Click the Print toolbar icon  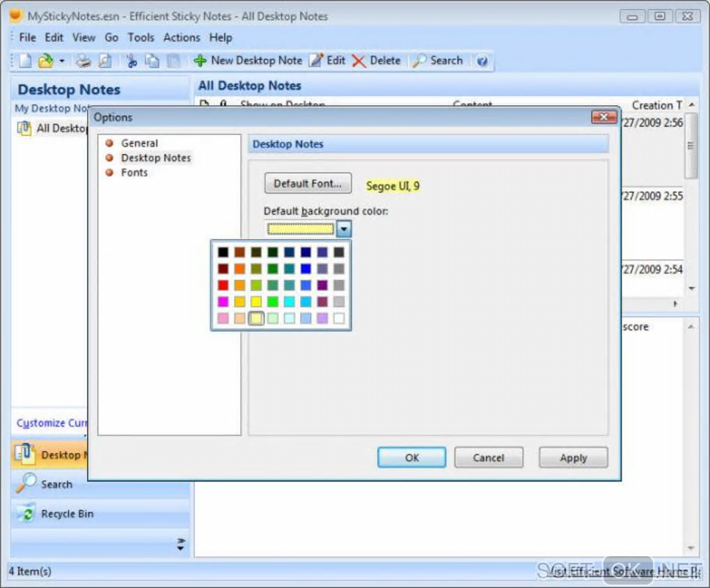point(83,61)
